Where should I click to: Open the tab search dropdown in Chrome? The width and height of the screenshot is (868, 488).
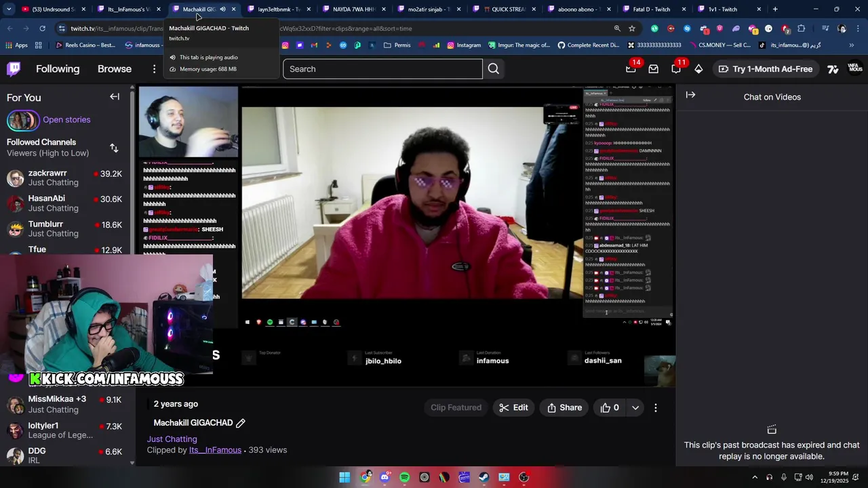tap(9, 9)
